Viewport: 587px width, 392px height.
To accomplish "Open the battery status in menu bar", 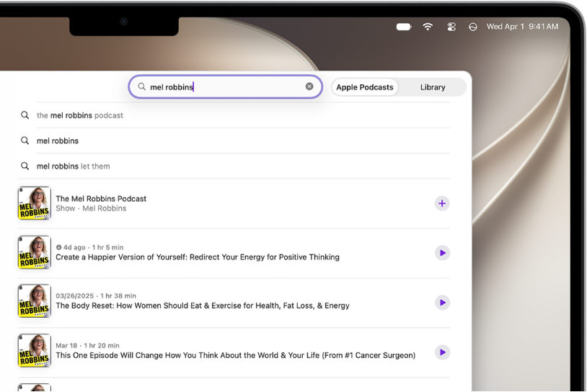I will 404,27.
